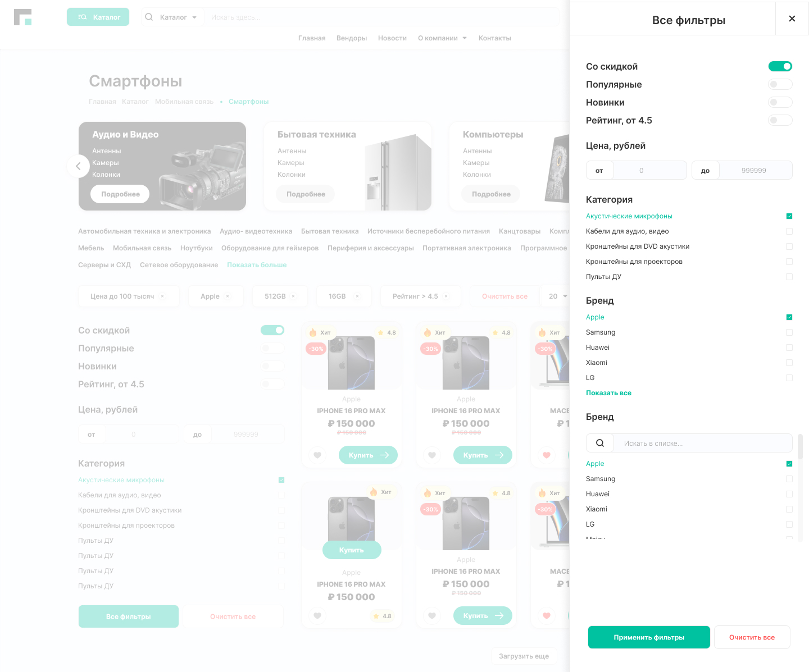This screenshot has height=672, width=809.
Task: Click the star icon next to 4.8 rating
Action: click(x=380, y=332)
